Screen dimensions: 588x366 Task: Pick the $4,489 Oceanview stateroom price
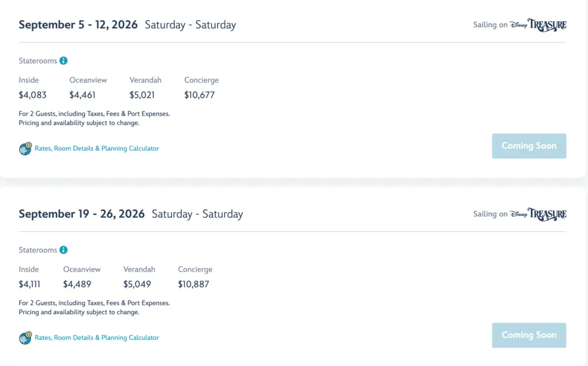click(77, 285)
